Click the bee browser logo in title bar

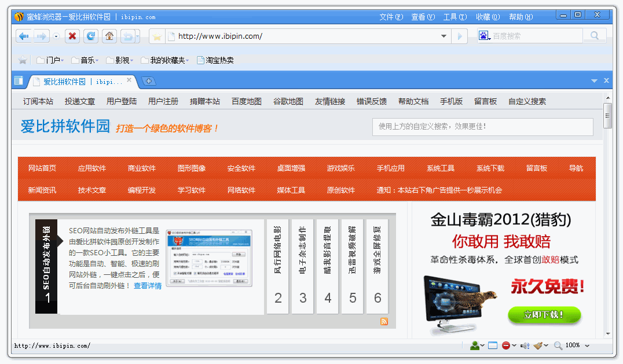tap(19, 17)
